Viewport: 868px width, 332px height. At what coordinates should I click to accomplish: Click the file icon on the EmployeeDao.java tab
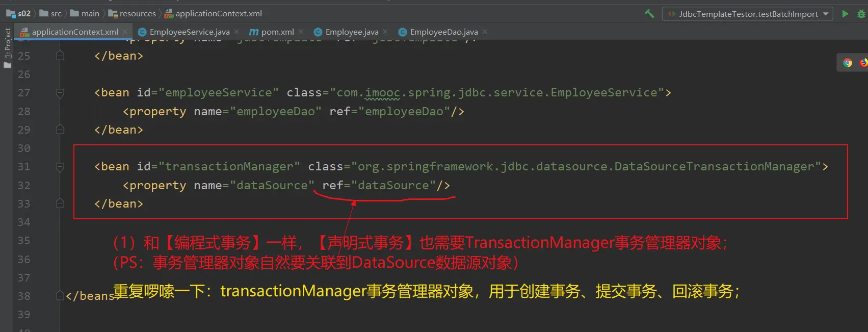pyautogui.click(x=403, y=32)
